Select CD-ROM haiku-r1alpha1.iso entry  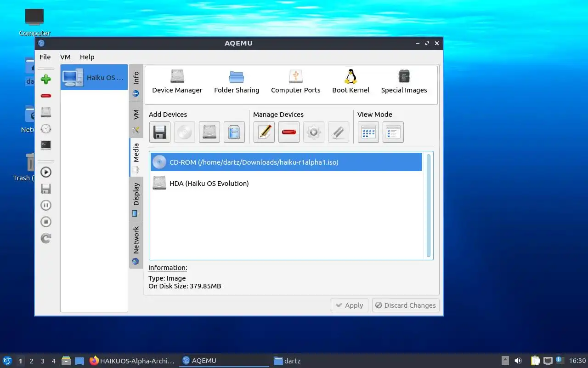[x=286, y=162]
